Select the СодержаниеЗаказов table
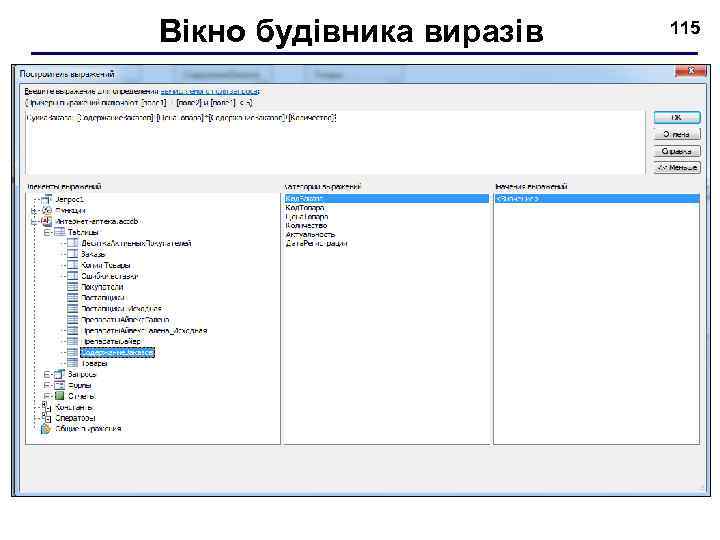 coord(118,353)
